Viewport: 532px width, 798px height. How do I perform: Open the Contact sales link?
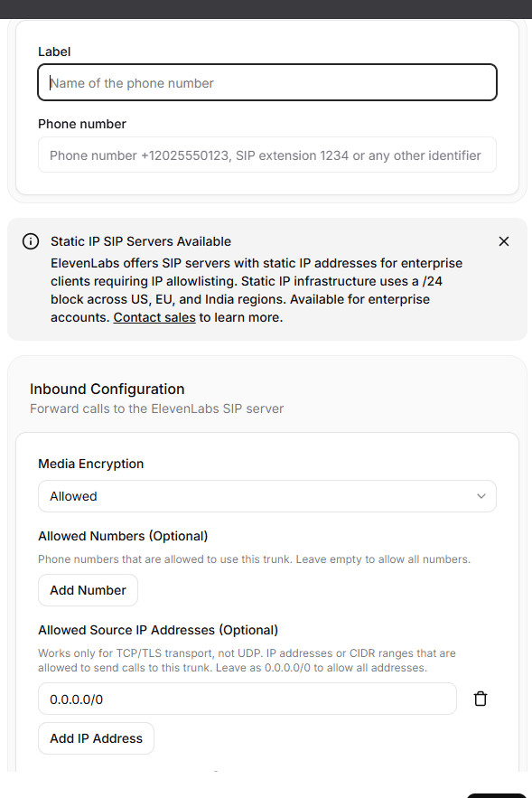pos(154,316)
